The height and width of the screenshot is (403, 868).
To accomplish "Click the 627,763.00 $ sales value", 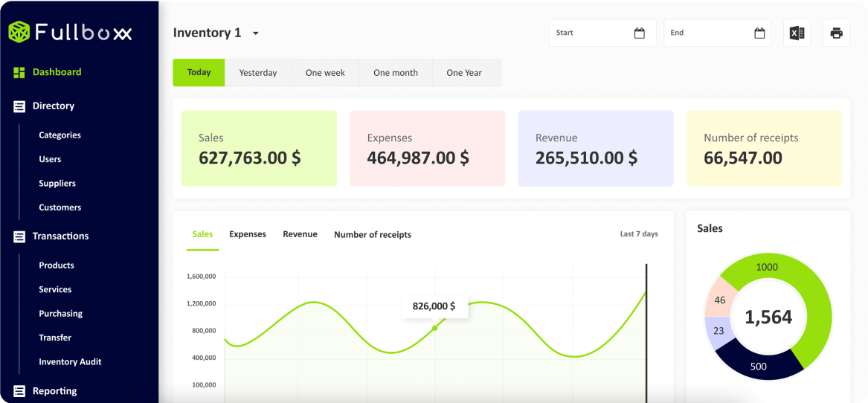I will [250, 158].
